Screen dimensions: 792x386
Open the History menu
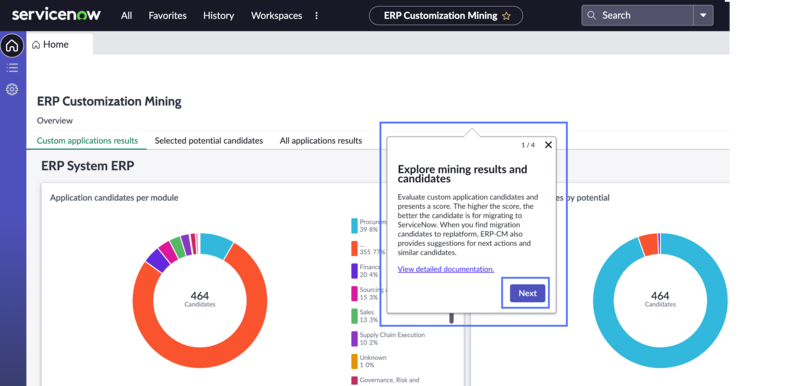[x=219, y=16]
